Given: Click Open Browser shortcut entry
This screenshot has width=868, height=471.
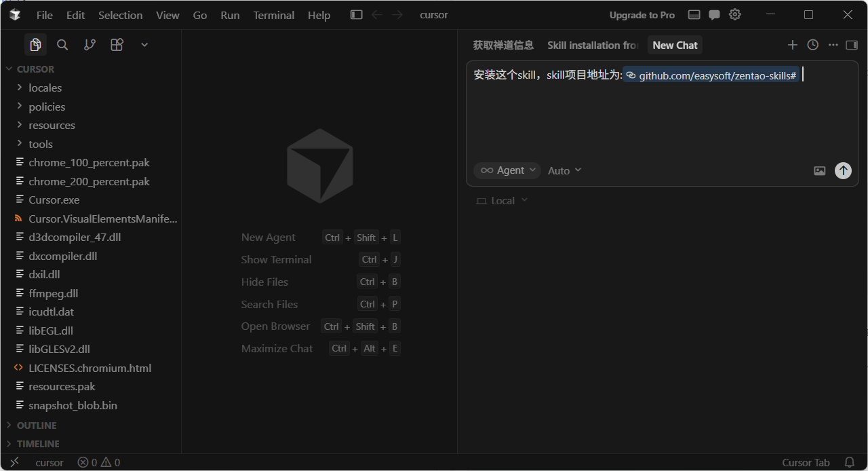Looking at the screenshot, I should pos(321,326).
